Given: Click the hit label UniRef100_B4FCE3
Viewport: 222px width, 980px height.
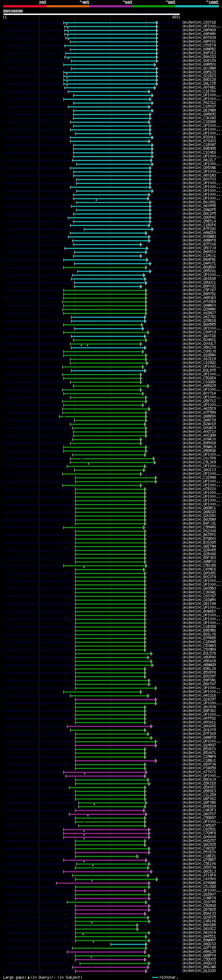Looking at the screenshot, I should click(199, 53).
